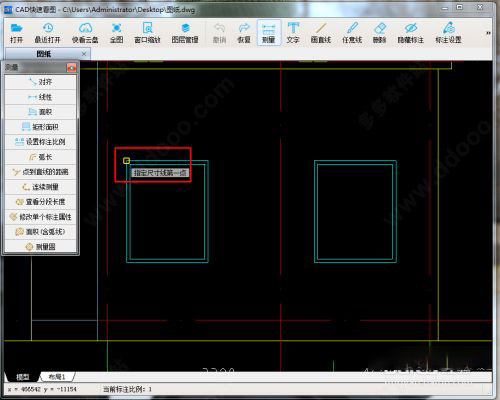
Task: Open 标注设置 annotation settings
Action: (448, 33)
